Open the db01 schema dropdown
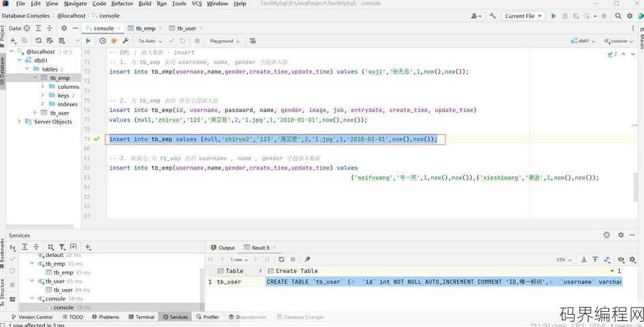 583,41
